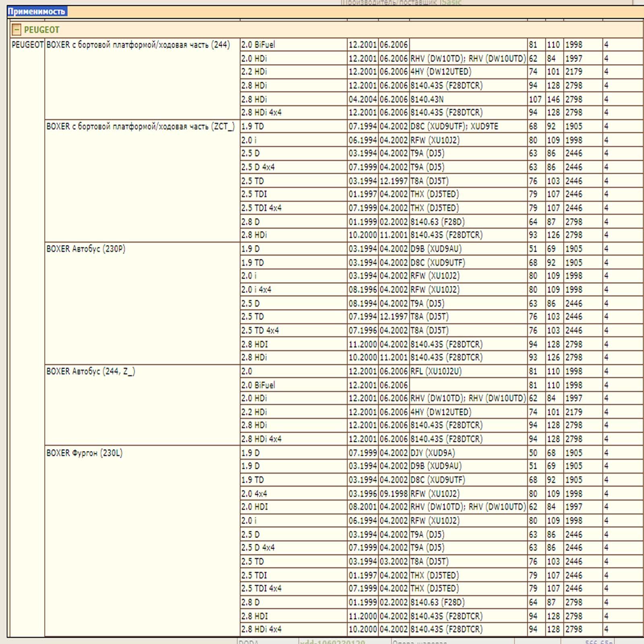
Task: Collapse the PEUGEOT group with minus icon
Action: (16, 29)
